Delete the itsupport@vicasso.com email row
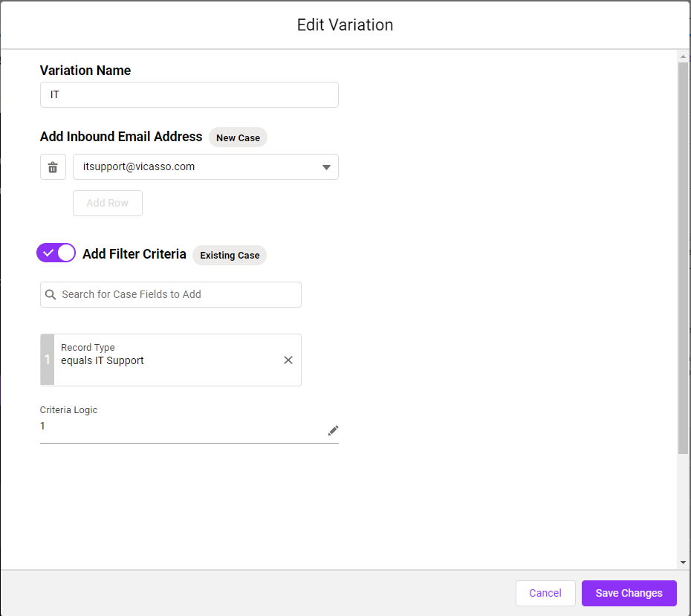 coord(53,167)
